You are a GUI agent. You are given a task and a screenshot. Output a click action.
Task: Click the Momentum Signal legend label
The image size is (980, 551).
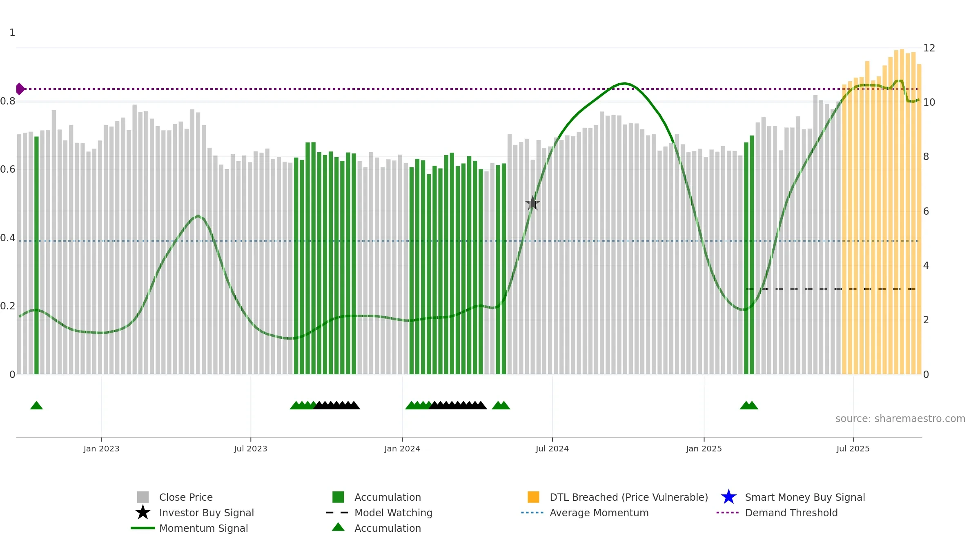coord(204,528)
